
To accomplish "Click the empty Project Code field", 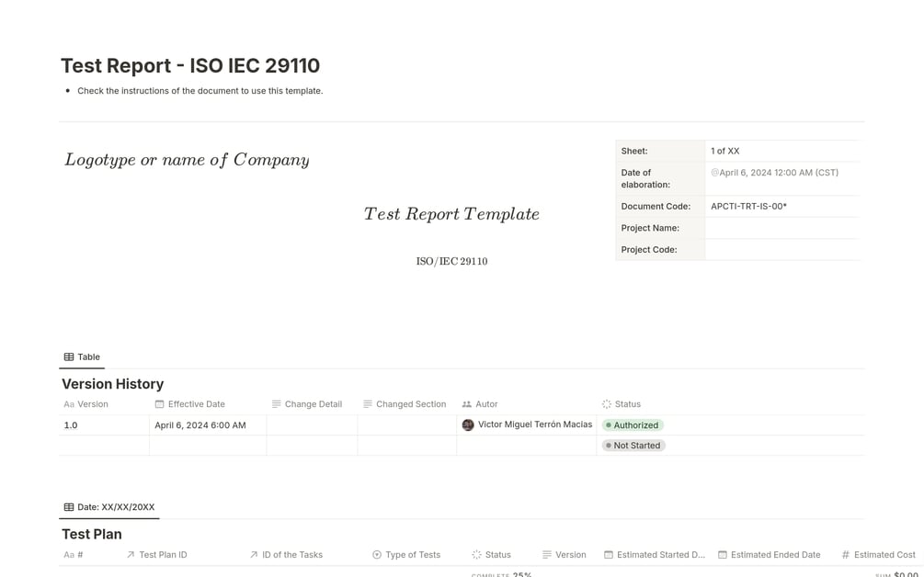I will (x=781, y=250).
